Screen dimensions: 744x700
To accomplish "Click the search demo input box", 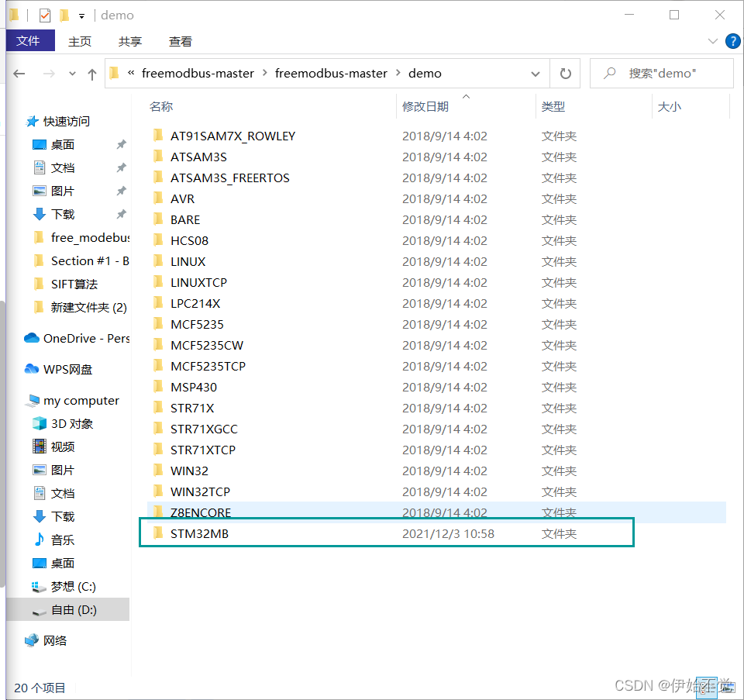I will 661,74.
